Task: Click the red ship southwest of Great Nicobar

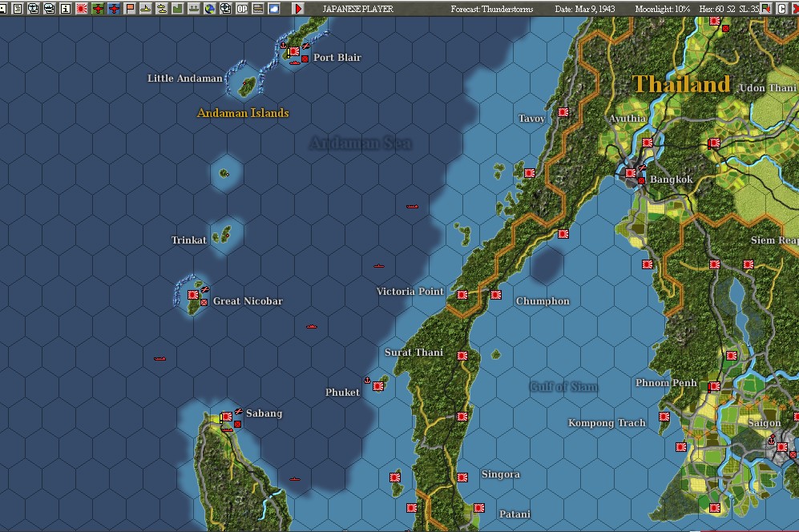Action: [x=160, y=358]
